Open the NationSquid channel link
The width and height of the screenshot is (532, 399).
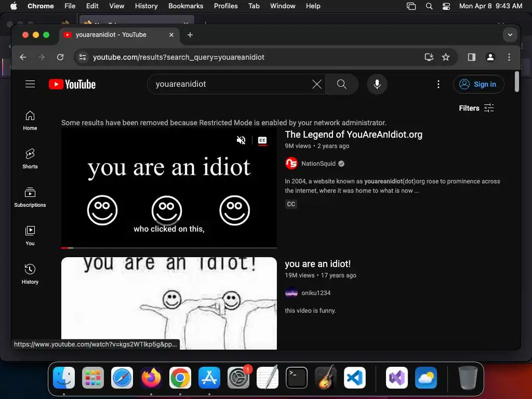tap(318, 164)
